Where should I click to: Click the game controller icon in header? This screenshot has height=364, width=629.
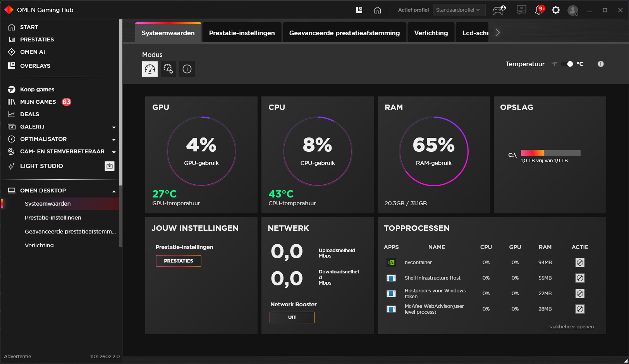click(x=499, y=10)
